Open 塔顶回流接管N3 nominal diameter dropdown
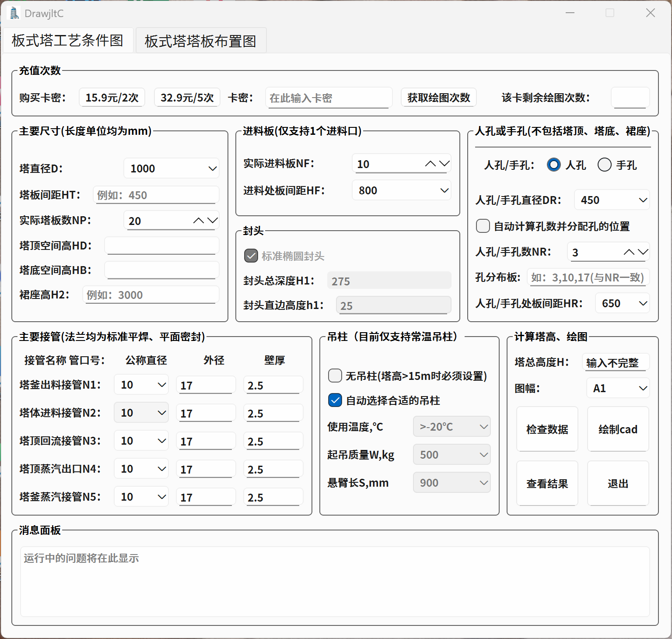The height and width of the screenshot is (639, 672). click(141, 441)
